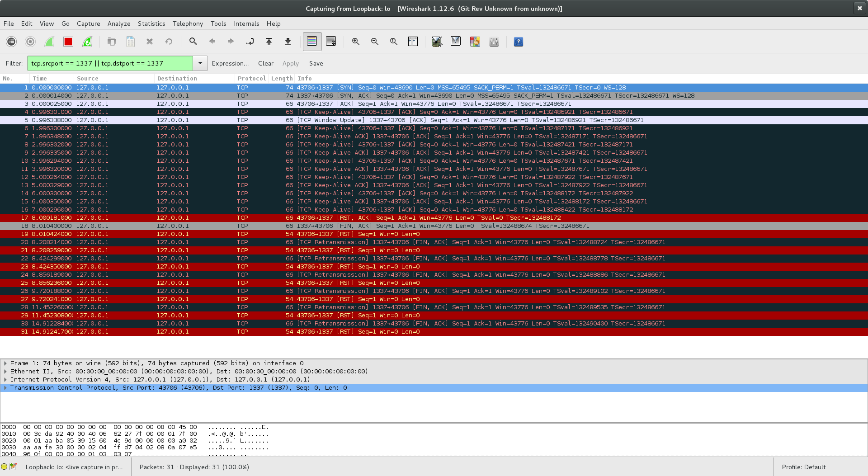The image size is (868, 476).
Task: Open the filter expression dropdown arrow
Action: point(200,63)
